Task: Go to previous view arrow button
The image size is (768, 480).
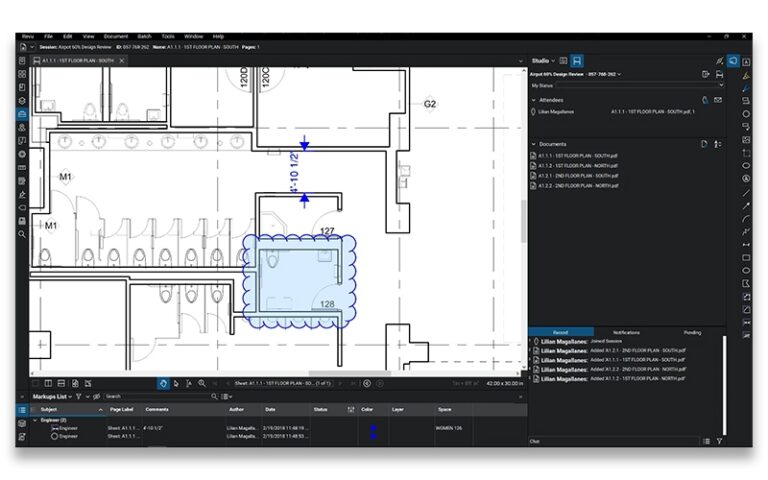Action: click(367, 384)
